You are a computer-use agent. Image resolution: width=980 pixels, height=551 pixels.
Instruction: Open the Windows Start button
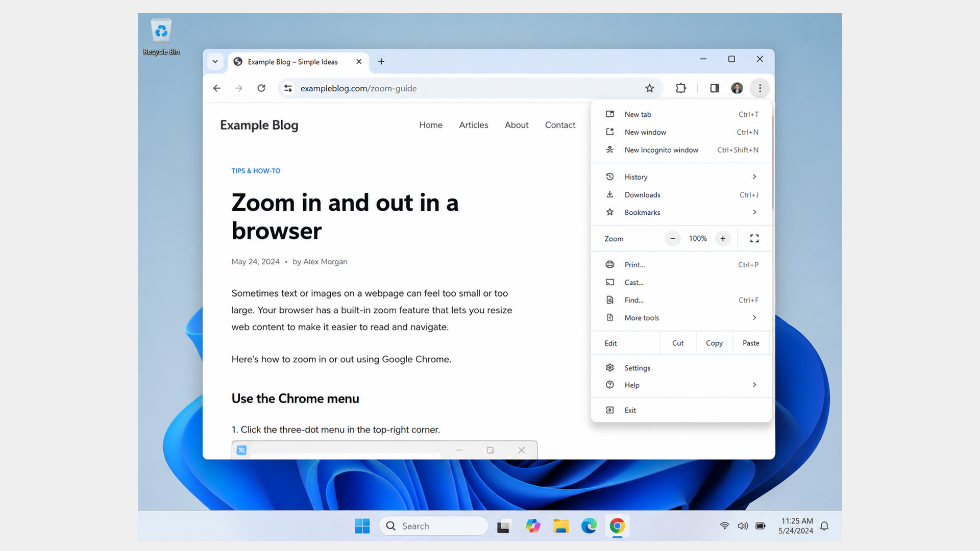tap(362, 526)
